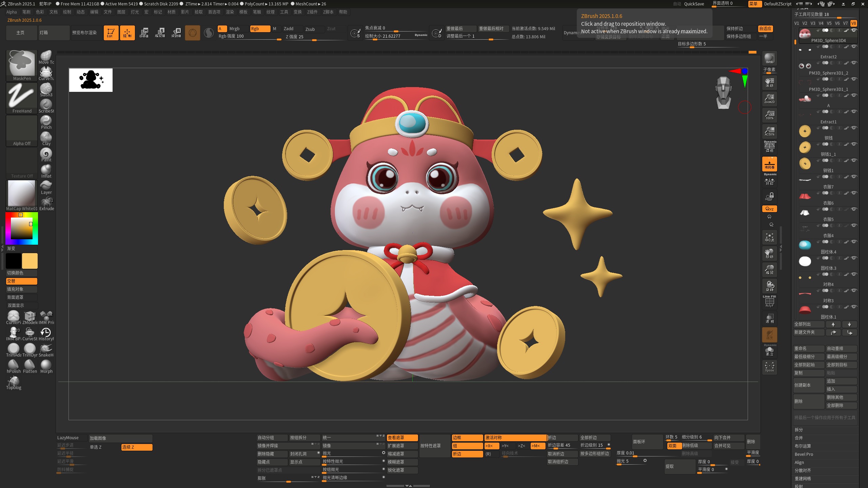Select the yellow secondary color swatch
The height and width of the screenshot is (488, 868).
(30, 261)
